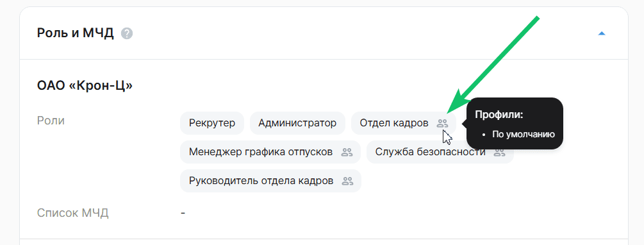Click the ОАО «Крон-Ц» company heading
The image size is (644, 245).
click(x=85, y=87)
